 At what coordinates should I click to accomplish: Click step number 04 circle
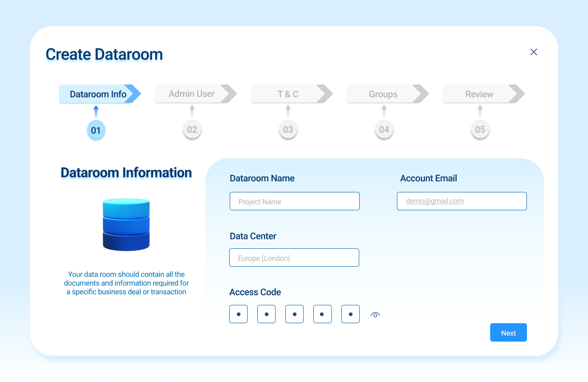pos(384,129)
